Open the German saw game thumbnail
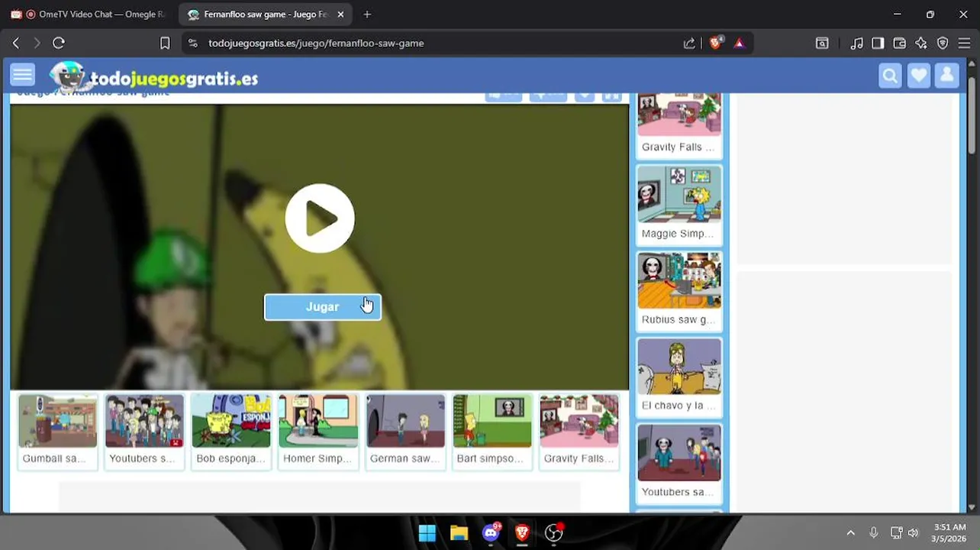Viewport: 980px width, 550px height. [405, 431]
